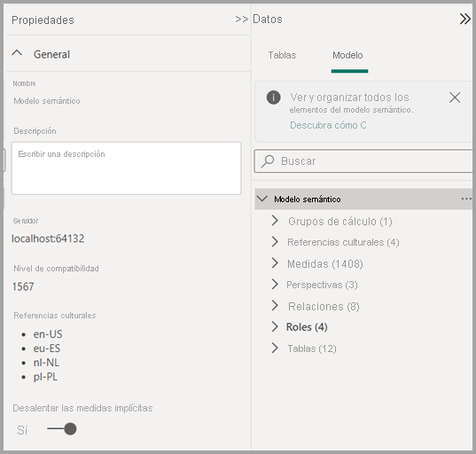The image size is (476, 454).
Task: Click the en-US culture entry
Action: 48,334
